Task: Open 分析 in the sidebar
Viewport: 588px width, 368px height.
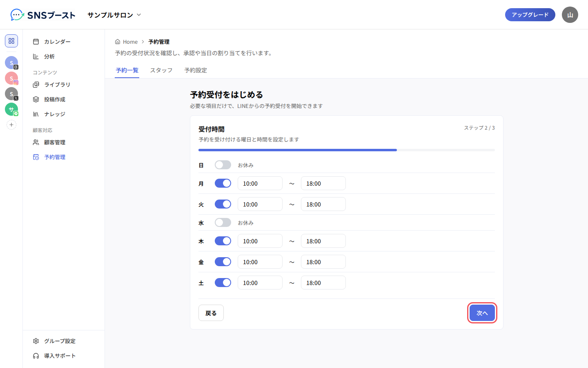Action: (x=64, y=56)
